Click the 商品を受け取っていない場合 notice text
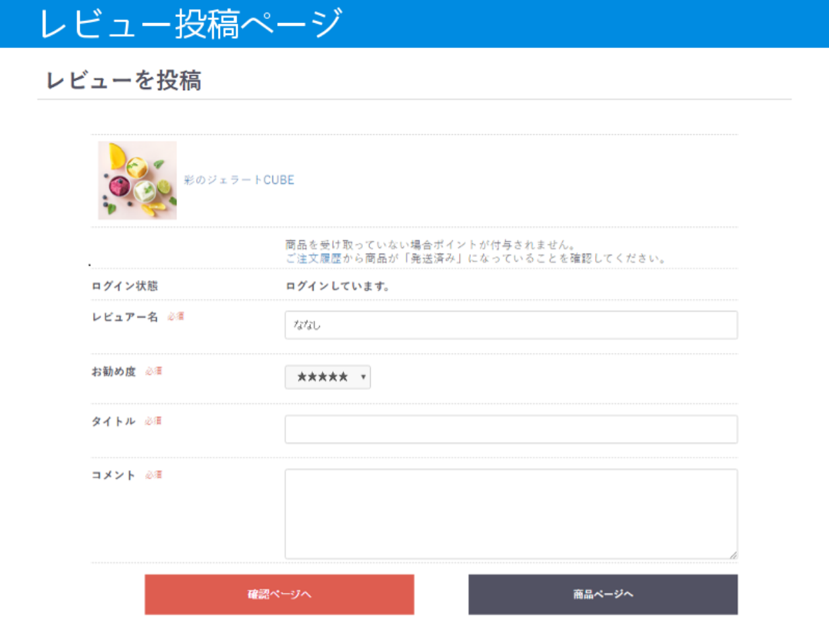 point(431,245)
